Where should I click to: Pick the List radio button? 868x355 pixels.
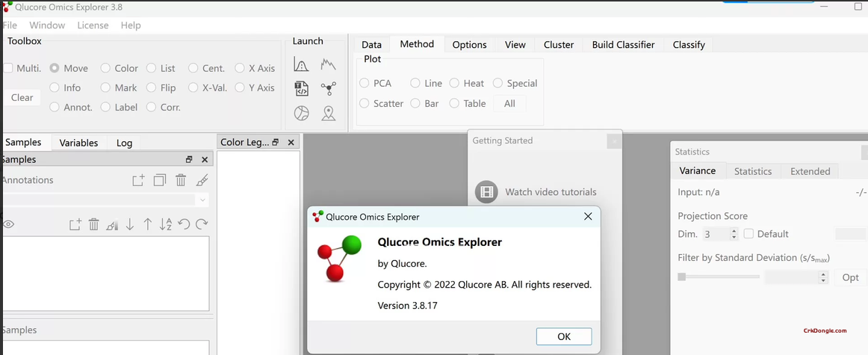(x=151, y=68)
